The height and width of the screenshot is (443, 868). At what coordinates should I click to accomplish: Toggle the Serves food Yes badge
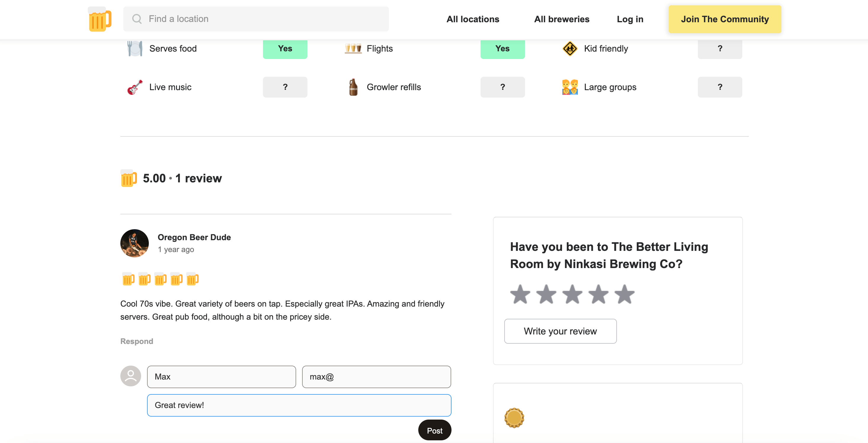tap(285, 49)
